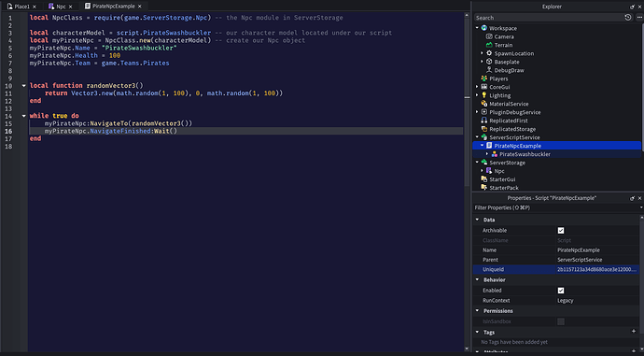
Task: Open the Explorer more options menu
Action: tap(639, 17)
